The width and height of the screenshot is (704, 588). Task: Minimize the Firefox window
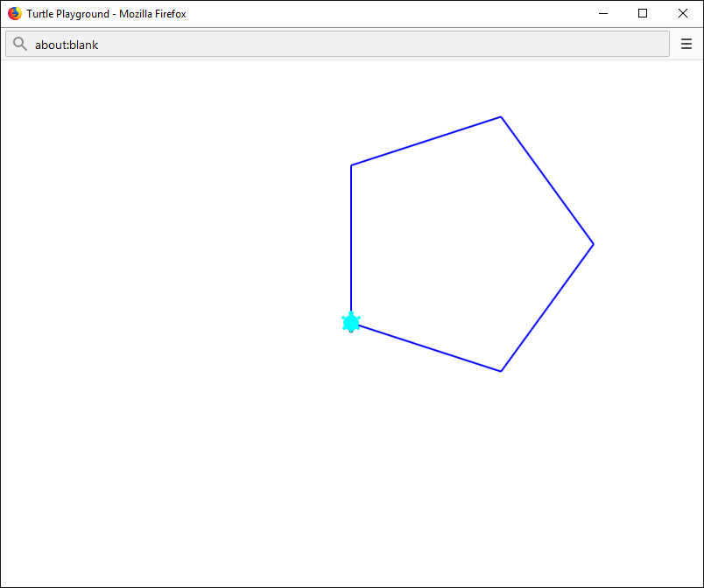pos(603,13)
